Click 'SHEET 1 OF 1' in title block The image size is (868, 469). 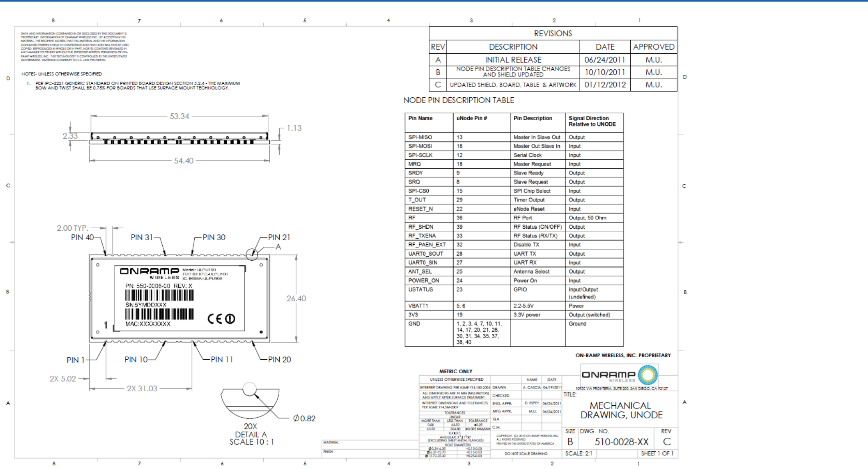[657, 453]
